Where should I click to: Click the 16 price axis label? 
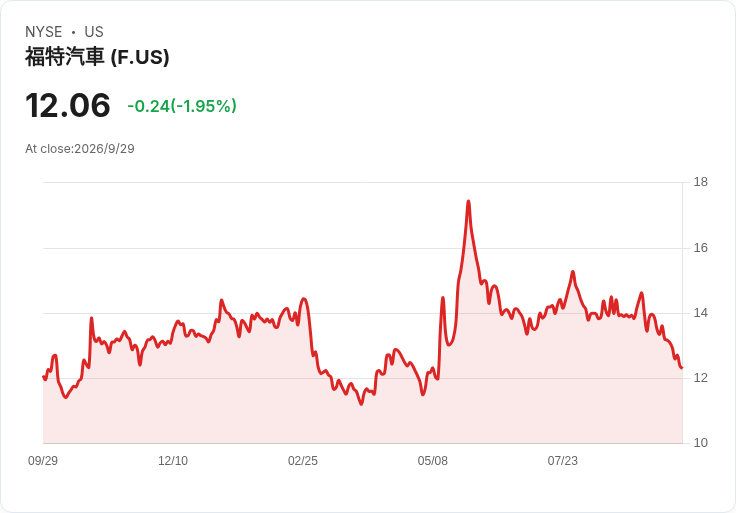[700, 248]
